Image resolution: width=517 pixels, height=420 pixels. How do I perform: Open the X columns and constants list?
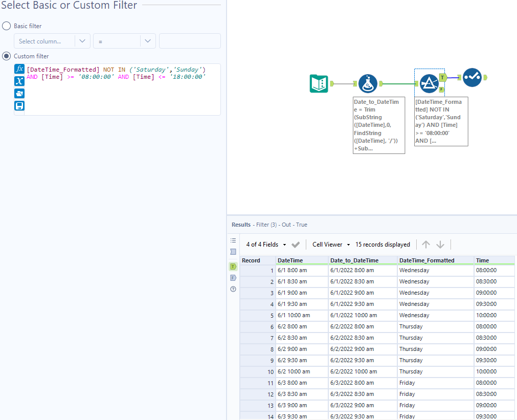coord(19,81)
